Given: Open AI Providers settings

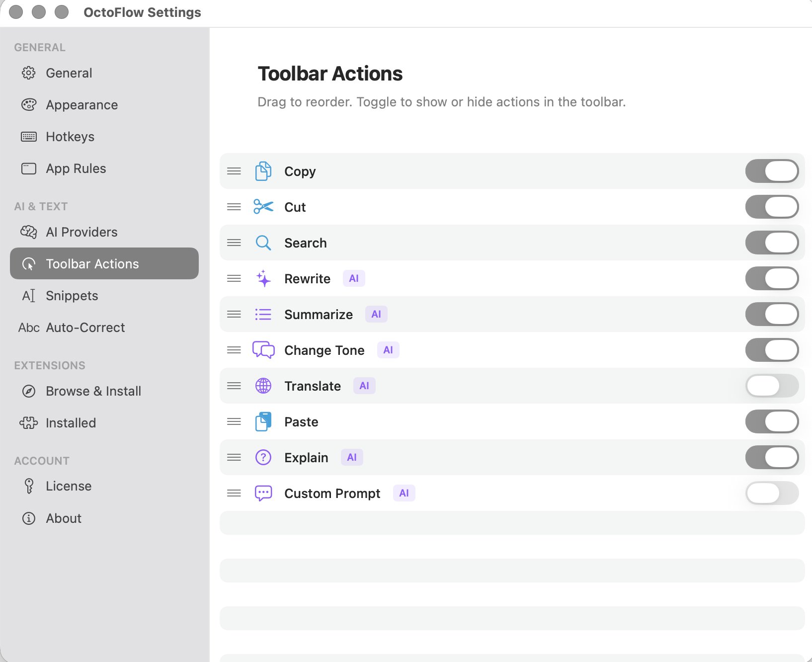Looking at the screenshot, I should tap(104, 232).
